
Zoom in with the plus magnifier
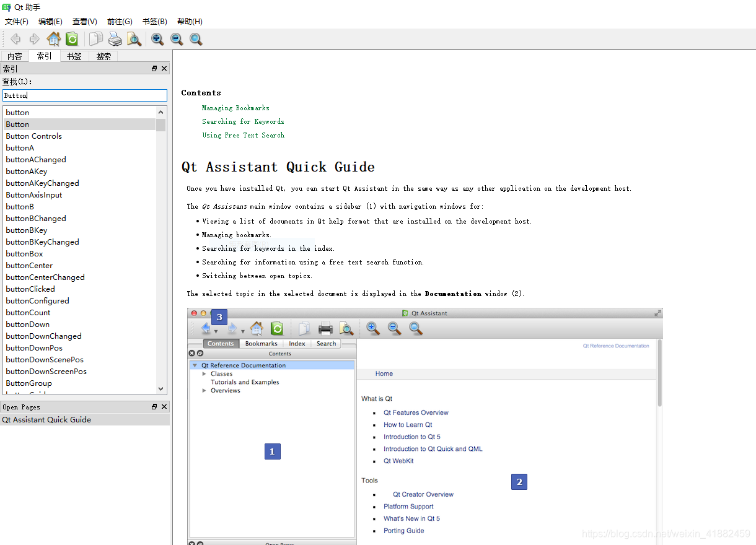tap(158, 39)
